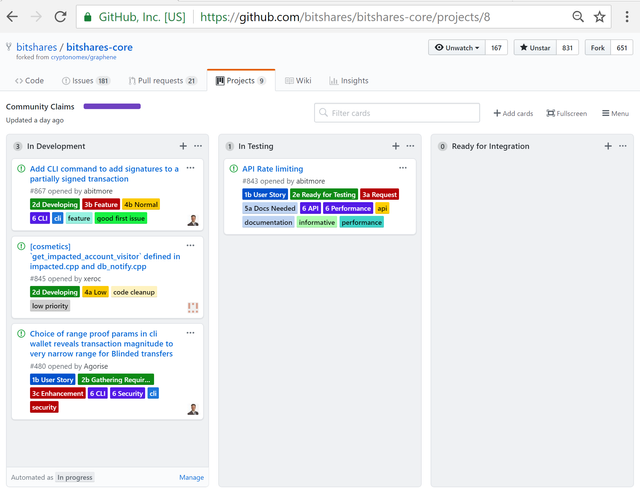Click Manage for In Development column automation
The width and height of the screenshot is (640, 493).
[x=191, y=477]
